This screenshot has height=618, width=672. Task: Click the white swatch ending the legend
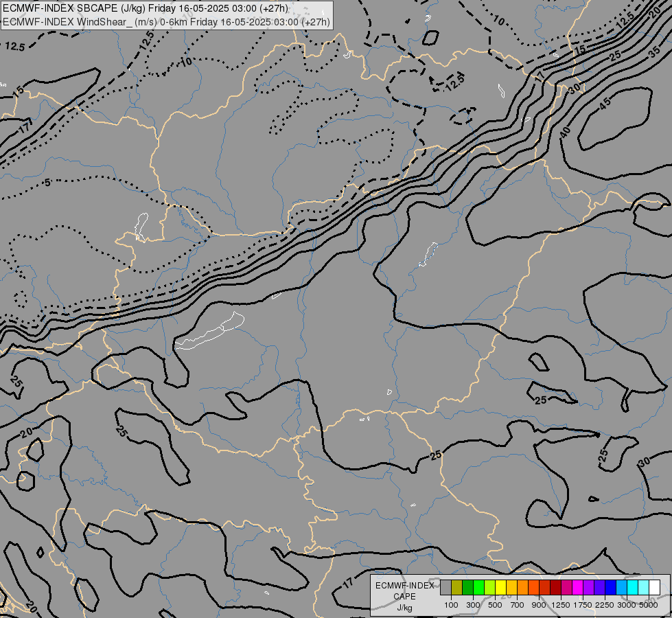coord(654,587)
